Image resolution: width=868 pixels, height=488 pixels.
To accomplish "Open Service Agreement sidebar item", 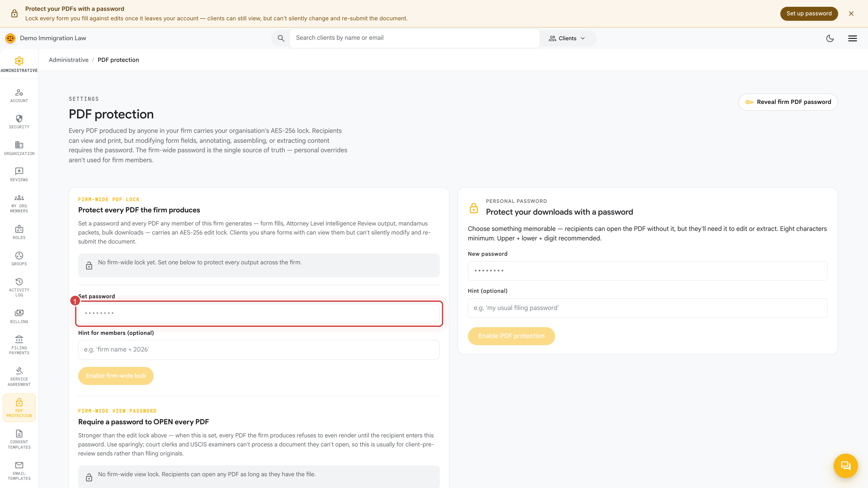I will [19, 377].
